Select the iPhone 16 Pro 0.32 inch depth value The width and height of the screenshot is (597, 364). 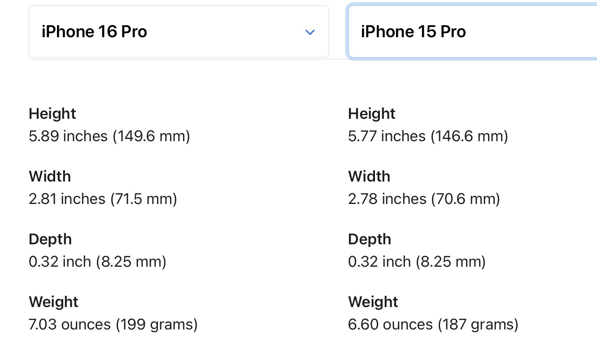[x=97, y=262]
